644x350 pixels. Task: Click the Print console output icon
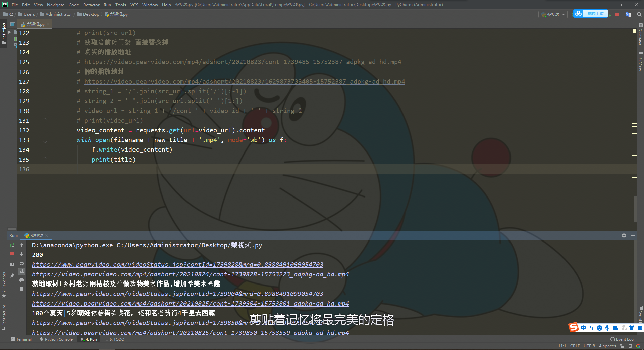[22, 280]
